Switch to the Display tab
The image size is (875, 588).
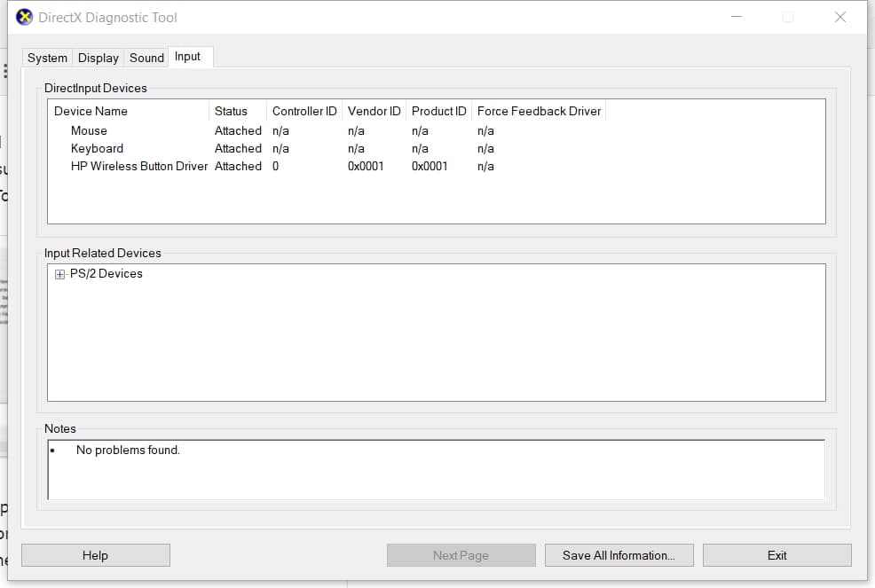99,58
